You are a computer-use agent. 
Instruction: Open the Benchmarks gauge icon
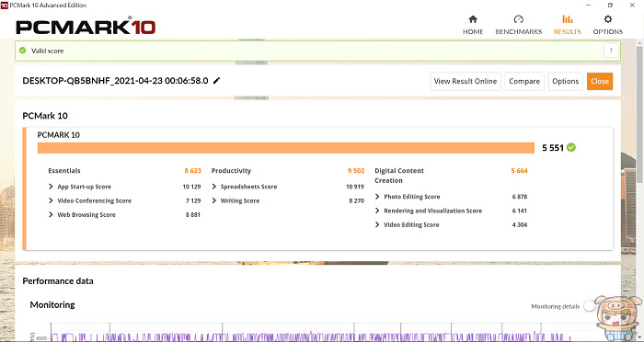(518, 19)
